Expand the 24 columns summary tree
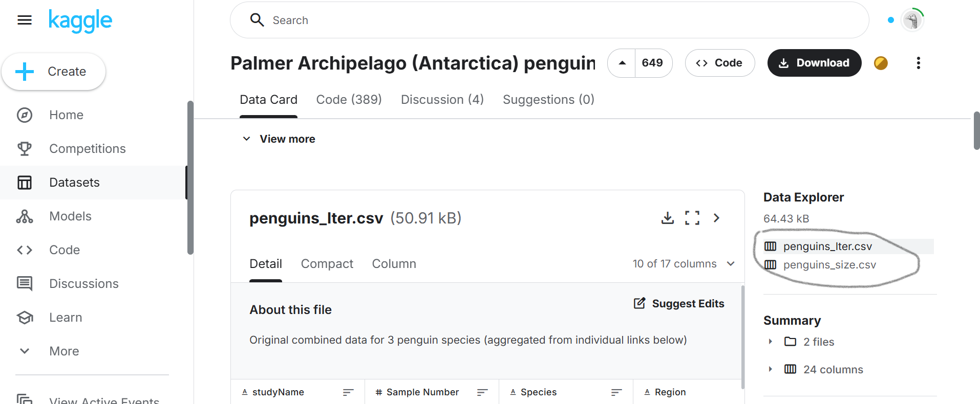Screen dimensions: 980x404 click(x=770, y=369)
